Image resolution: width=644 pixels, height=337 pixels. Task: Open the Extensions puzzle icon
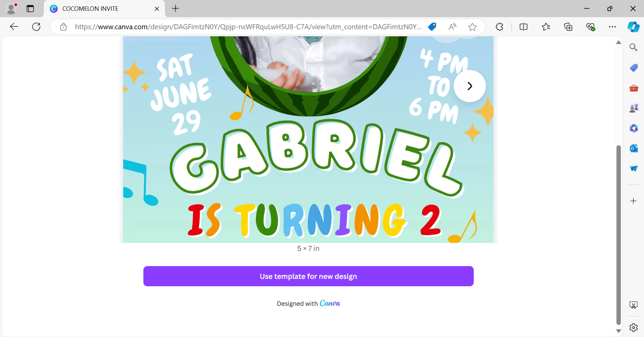[499, 27]
